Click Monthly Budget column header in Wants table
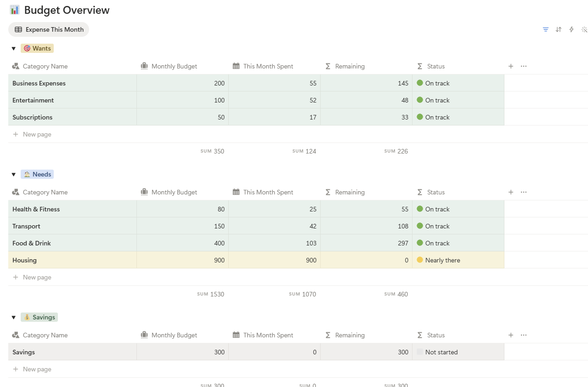 [x=183, y=66]
